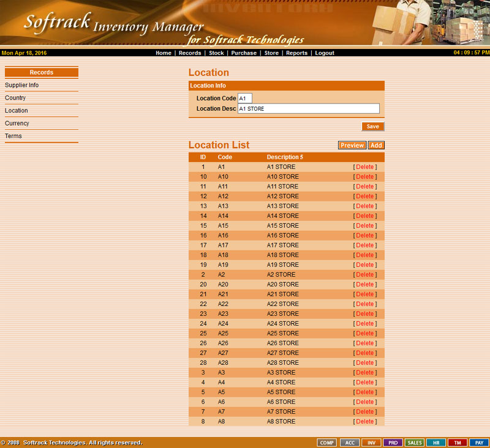Delete location A25 STORE

pos(364,334)
